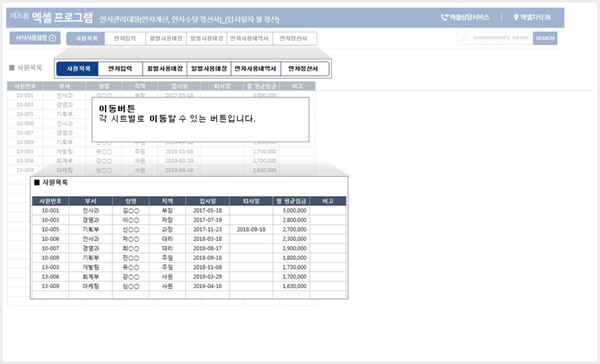Switch to 연차입력 tab in the enlarged callout
Screen dimensions: 600x364
[120, 68]
